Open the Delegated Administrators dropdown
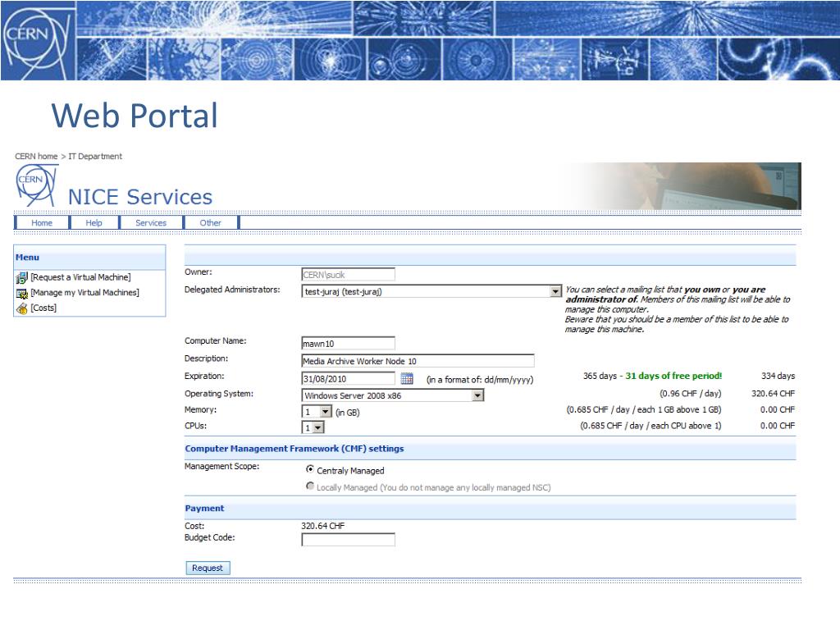 point(555,291)
